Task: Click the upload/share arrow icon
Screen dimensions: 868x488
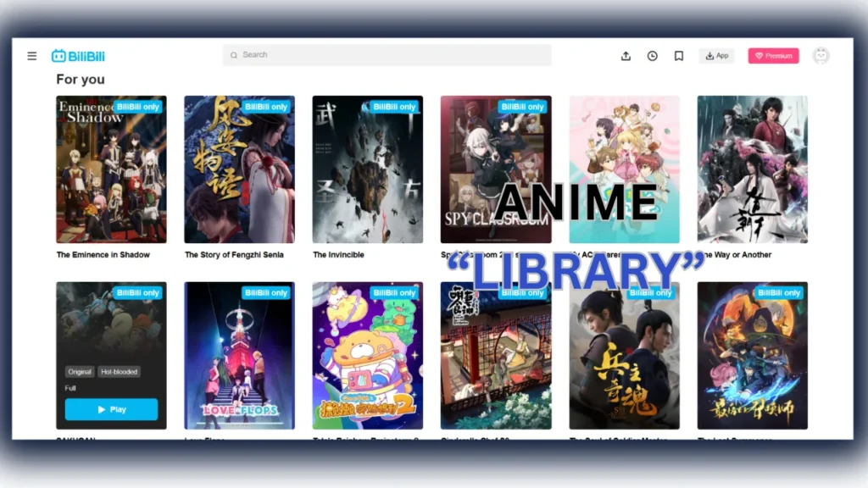Action: (x=626, y=55)
